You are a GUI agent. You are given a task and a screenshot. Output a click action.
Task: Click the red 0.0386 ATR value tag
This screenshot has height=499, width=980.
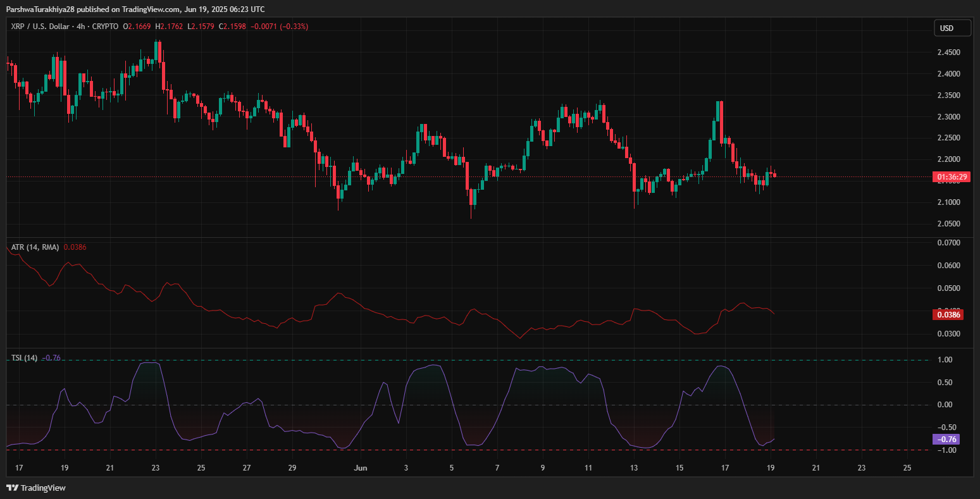(x=948, y=314)
